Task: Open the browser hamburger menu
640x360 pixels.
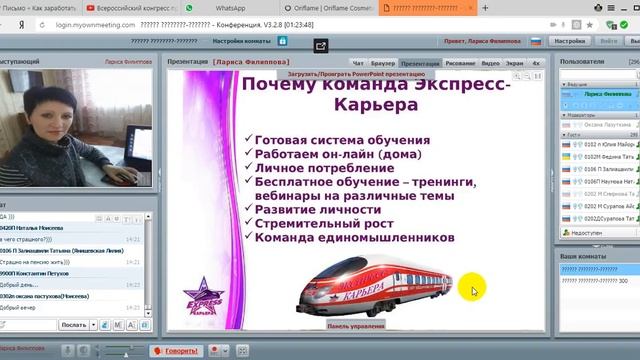Action: click(611, 8)
